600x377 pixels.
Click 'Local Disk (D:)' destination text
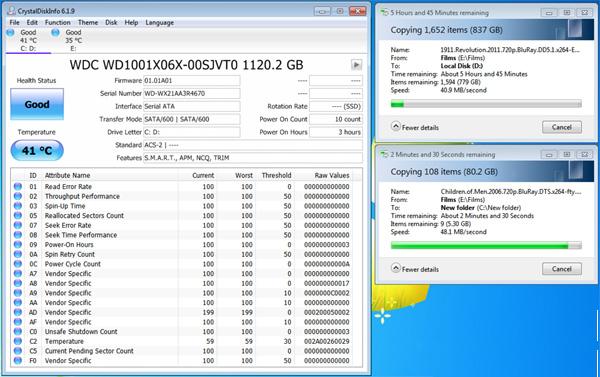(461, 66)
